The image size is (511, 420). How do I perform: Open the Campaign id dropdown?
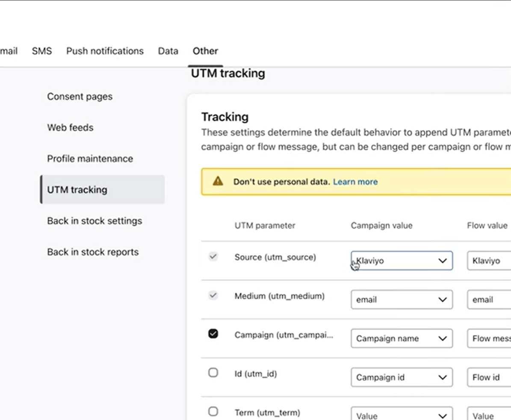tap(402, 377)
